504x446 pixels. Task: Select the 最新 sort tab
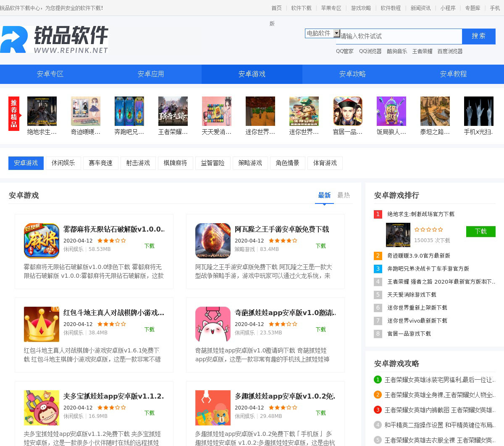point(324,195)
